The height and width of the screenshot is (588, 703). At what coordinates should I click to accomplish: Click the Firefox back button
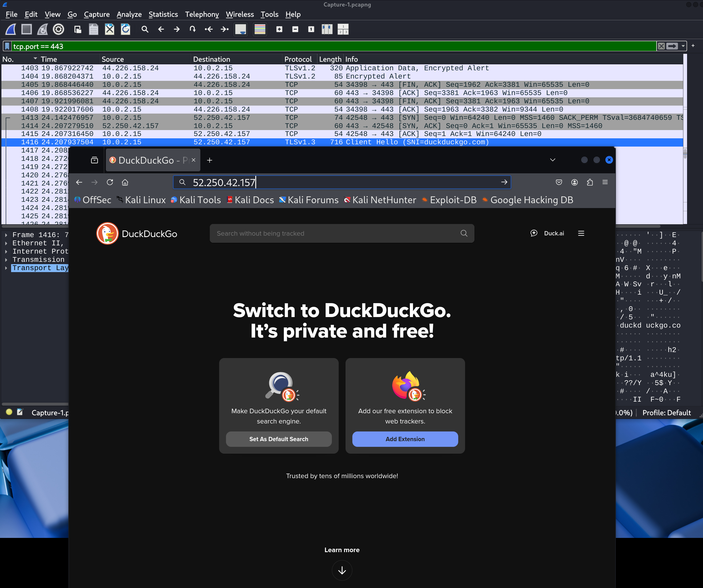click(x=79, y=182)
